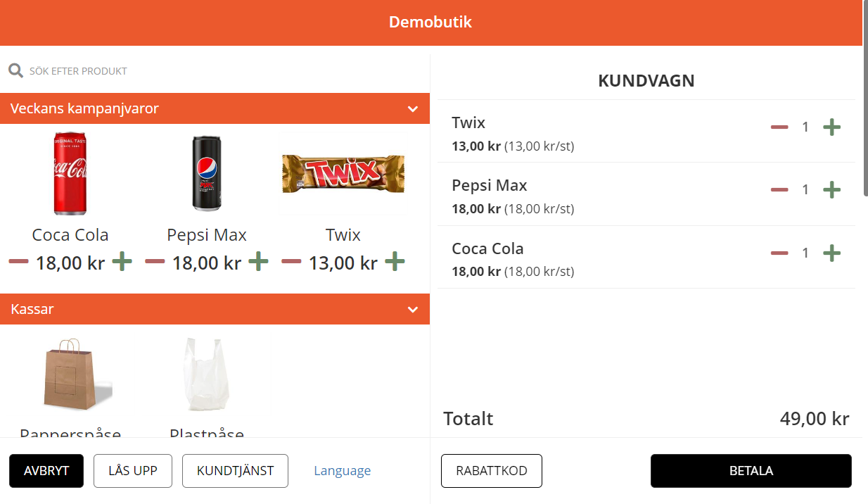This screenshot has height=504, width=868.
Task: Open the Language selector
Action: point(342,471)
